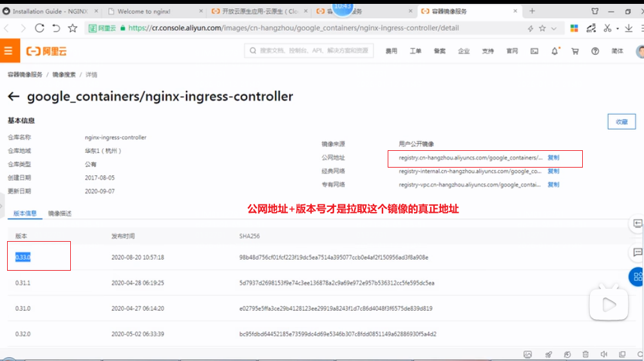644x361 pixels.
Task: Open the blue floating grid shortcut button
Action: (637, 277)
